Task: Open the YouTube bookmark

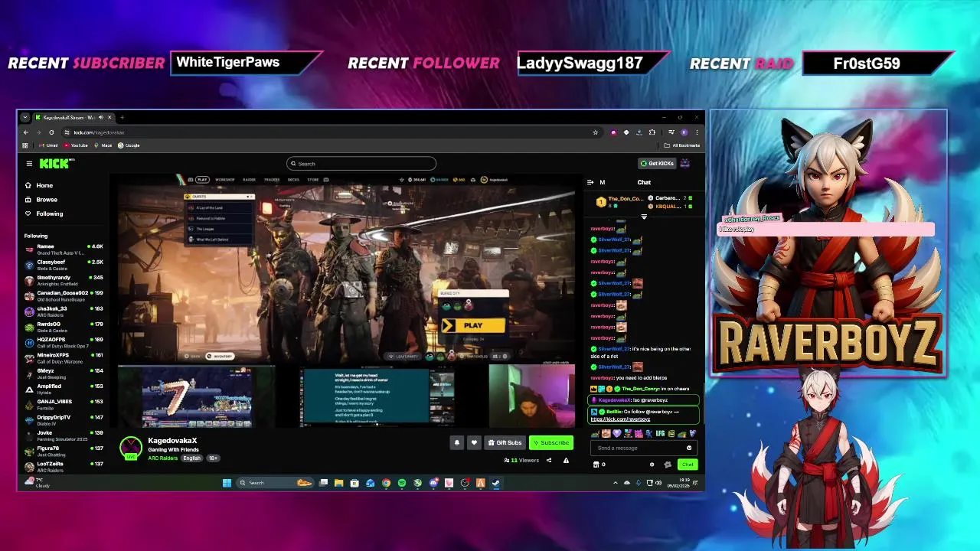Action: 74,145
